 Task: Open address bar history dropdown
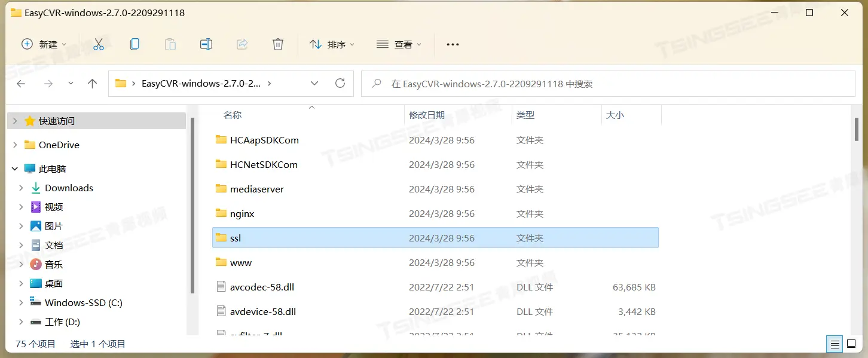tap(314, 84)
